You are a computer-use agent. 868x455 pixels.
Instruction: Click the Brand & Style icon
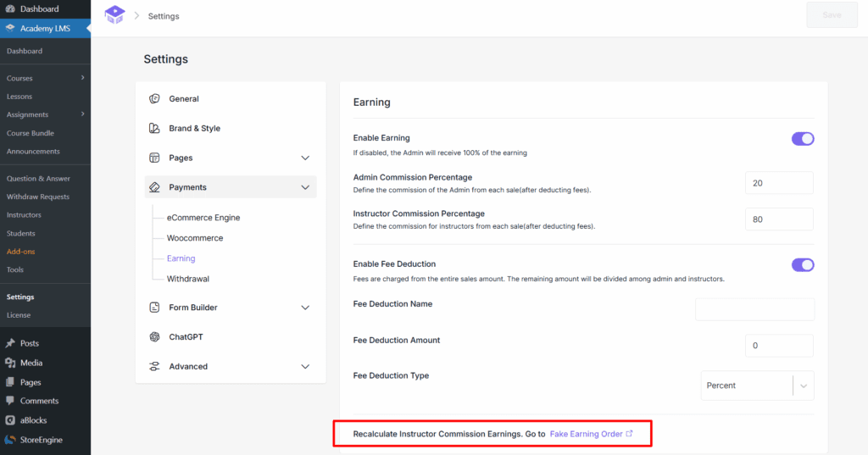coord(154,129)
